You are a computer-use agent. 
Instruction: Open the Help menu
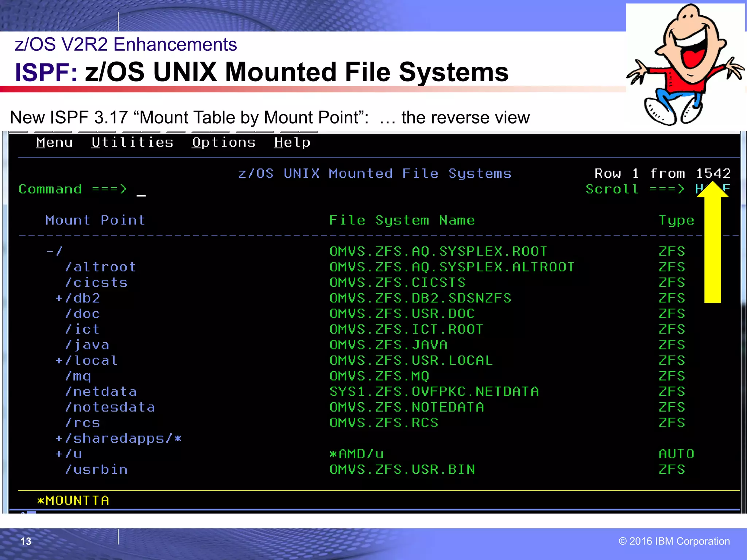(x=292, y=143)
